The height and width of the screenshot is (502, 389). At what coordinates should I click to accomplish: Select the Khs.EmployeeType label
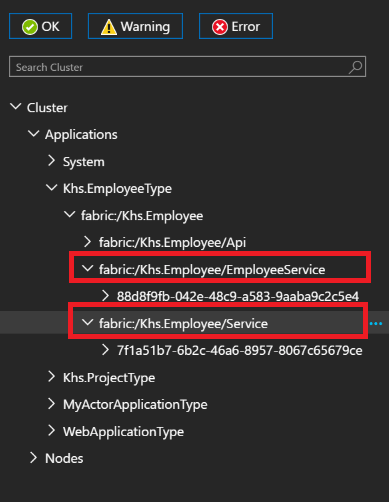tap(117, 189)
